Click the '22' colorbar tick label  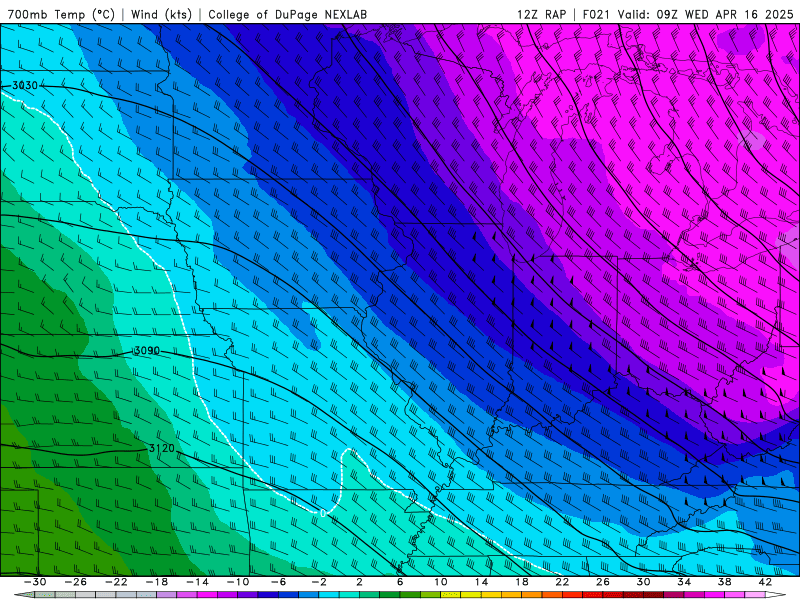coord(562,582)
